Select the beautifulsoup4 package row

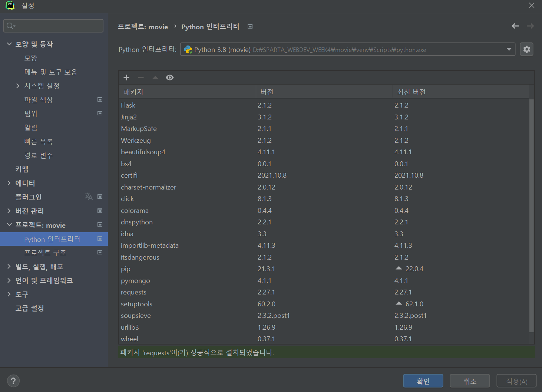pos(324,152)
